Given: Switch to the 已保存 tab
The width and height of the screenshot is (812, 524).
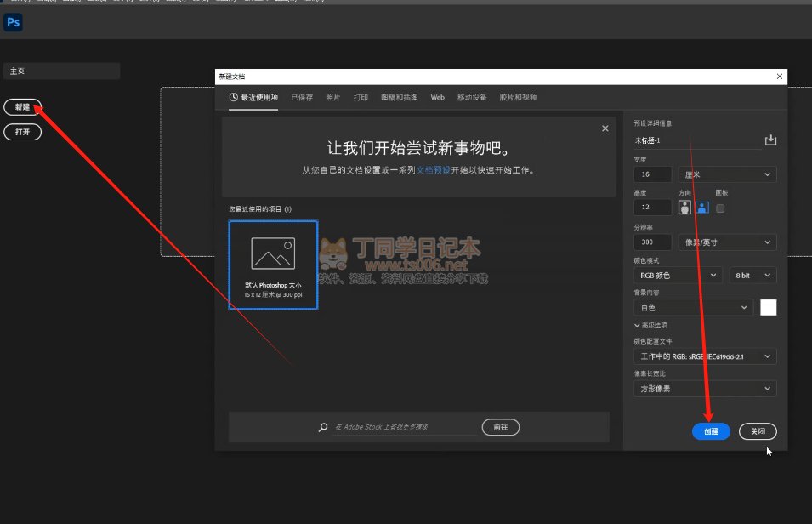Looking at the screenshot, I should tap(302, 98).
